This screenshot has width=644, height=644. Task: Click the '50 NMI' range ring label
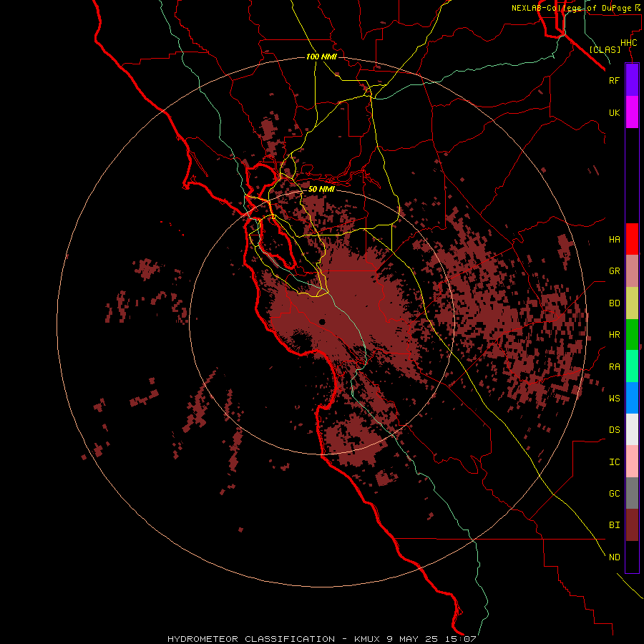[x=321, y=189]
